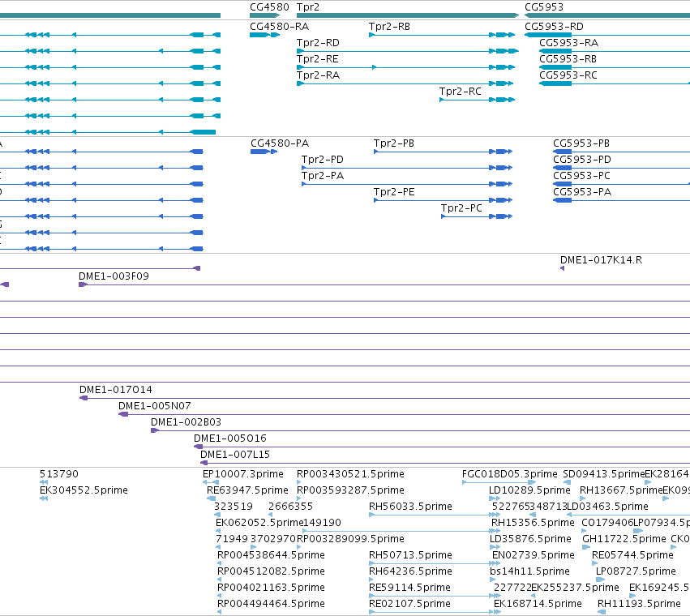Viewport: 690px width, 616px height.
Task: Click protein Tpr2-PE
Action: 394,192
